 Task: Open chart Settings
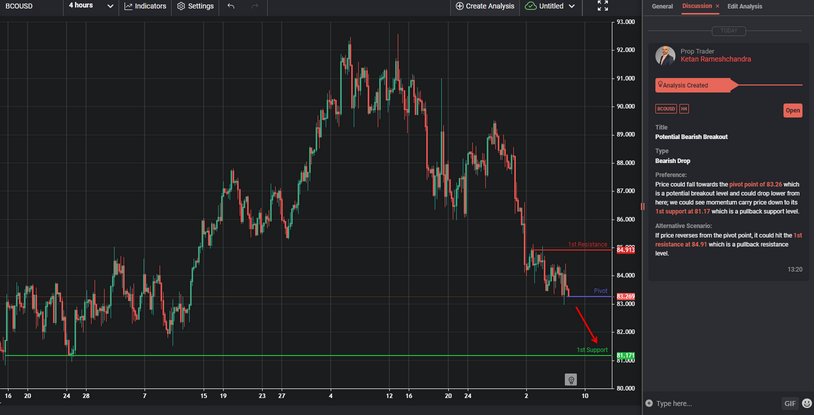195,6
